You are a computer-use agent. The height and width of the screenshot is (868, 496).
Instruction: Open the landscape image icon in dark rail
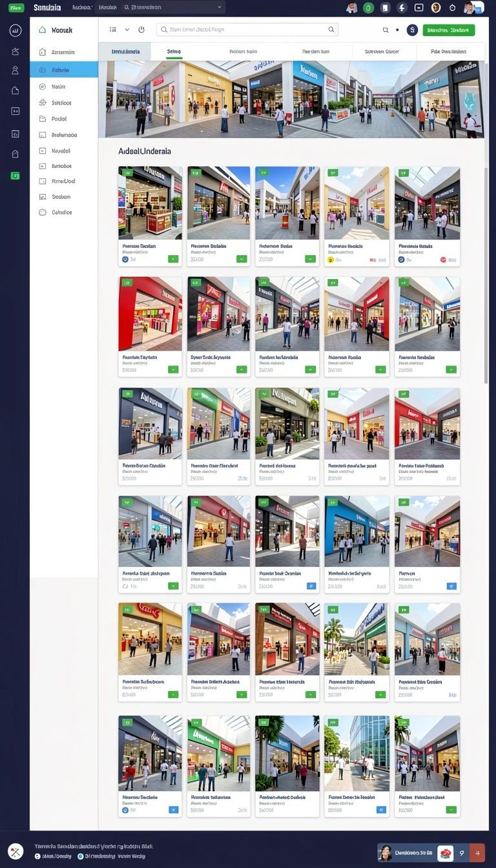point(15,52)
